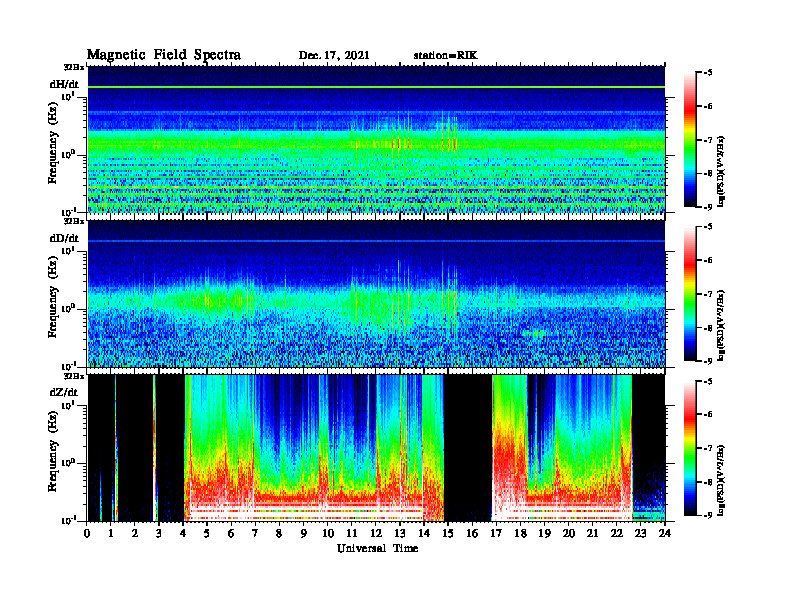Viewport: 792px width, 612px height.
Task: Click the '-7' value on dD/dt color scale
Action: 708,294
